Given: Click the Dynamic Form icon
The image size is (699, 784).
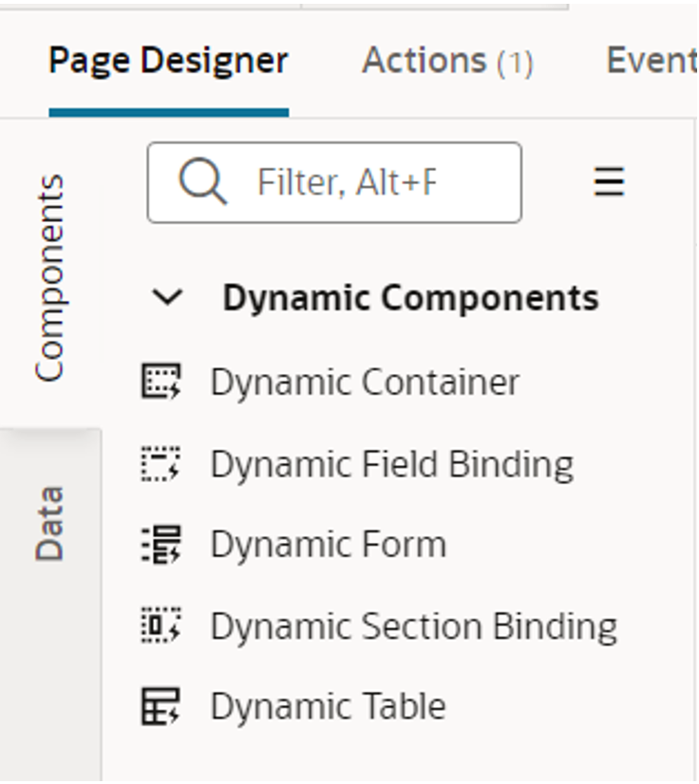Looking at the screenshot, I should pyautogui.click(x=161, y=545).
